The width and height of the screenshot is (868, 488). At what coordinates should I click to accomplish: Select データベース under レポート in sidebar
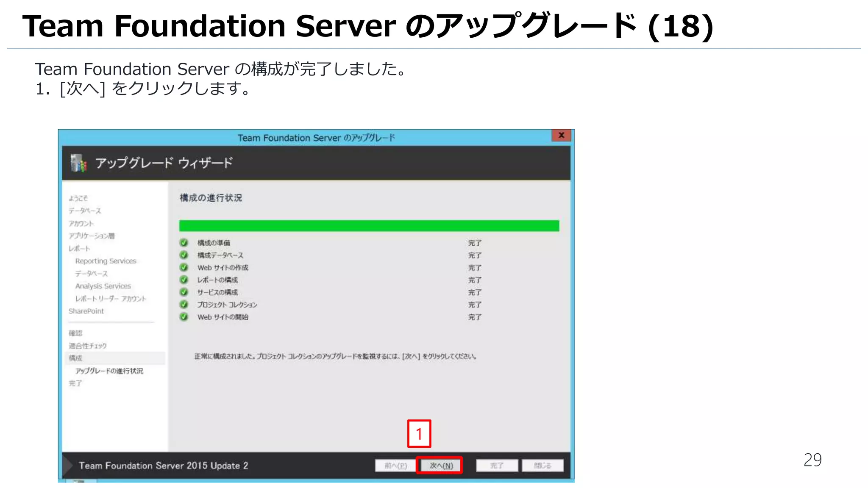[92, 273]
